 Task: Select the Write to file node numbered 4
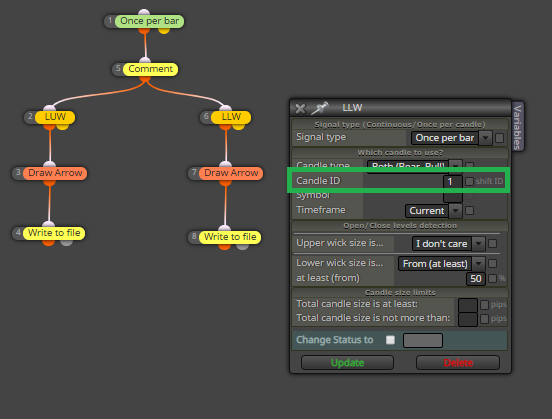(54, 233)
